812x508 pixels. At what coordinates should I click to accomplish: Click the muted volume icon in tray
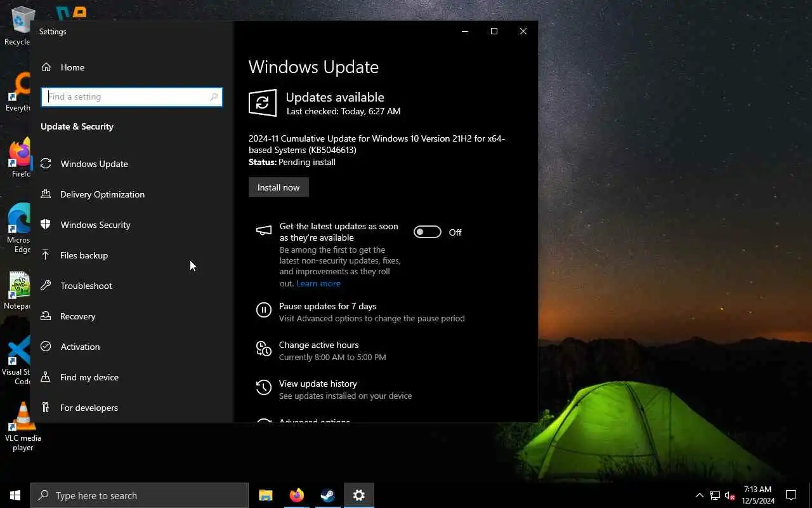click(x=730, y=496)
